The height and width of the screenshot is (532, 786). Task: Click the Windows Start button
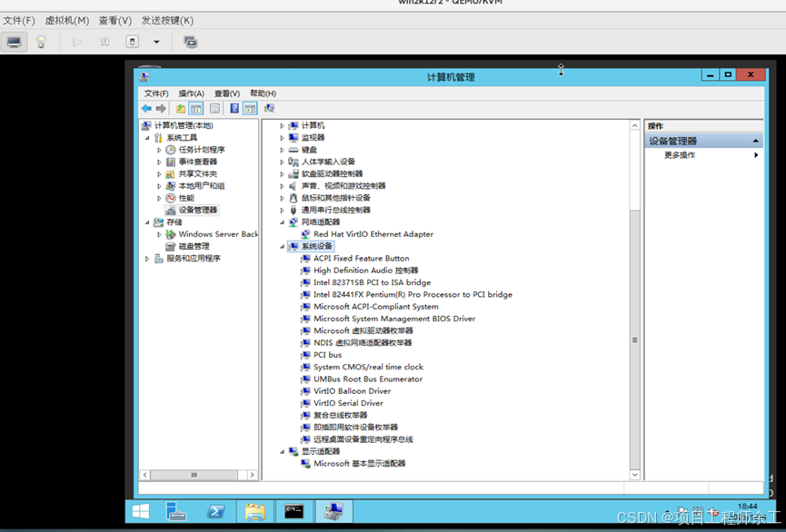(x=140, y=511)
